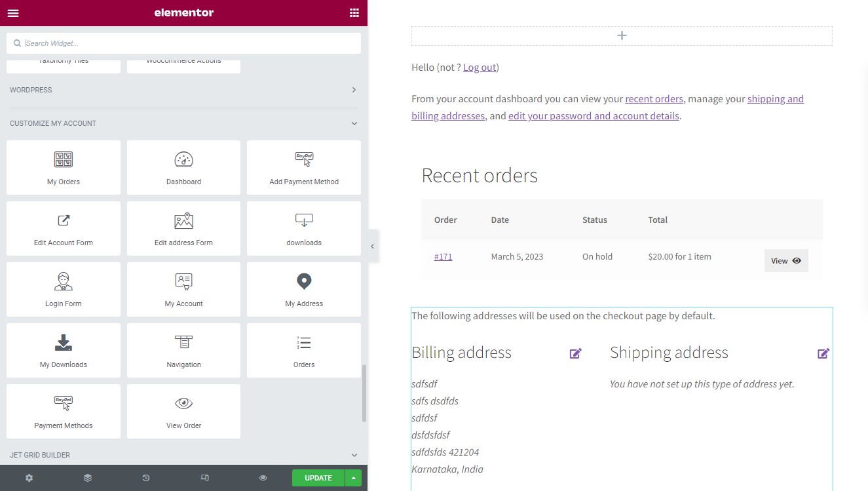Select the Dashboard widget
The width and height of the screenshot is (868, 491).
pyautogui.click(x=183, y=167)
